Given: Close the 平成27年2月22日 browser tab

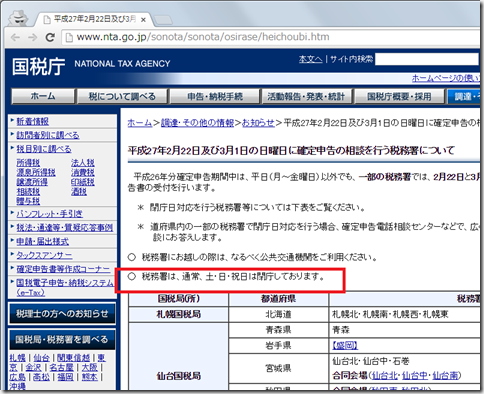Looking at the screenshot, I should tap(143, 20).
